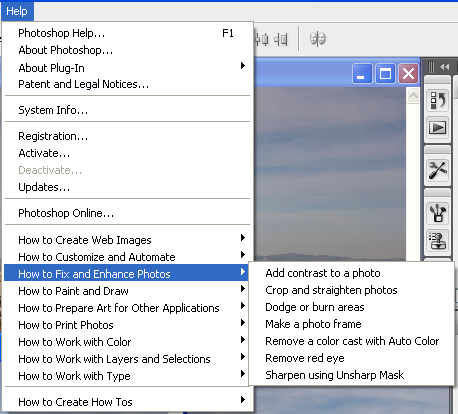Expand How to Prepare Art for Other Applications
Screen dimensions: 458x414
(127, 308)
